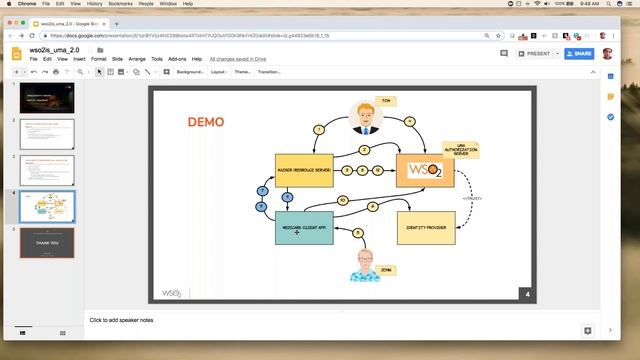This screenshot has height=360, width=640.
Task: Bookmark this page with star icon
Action: coord(498,36)
